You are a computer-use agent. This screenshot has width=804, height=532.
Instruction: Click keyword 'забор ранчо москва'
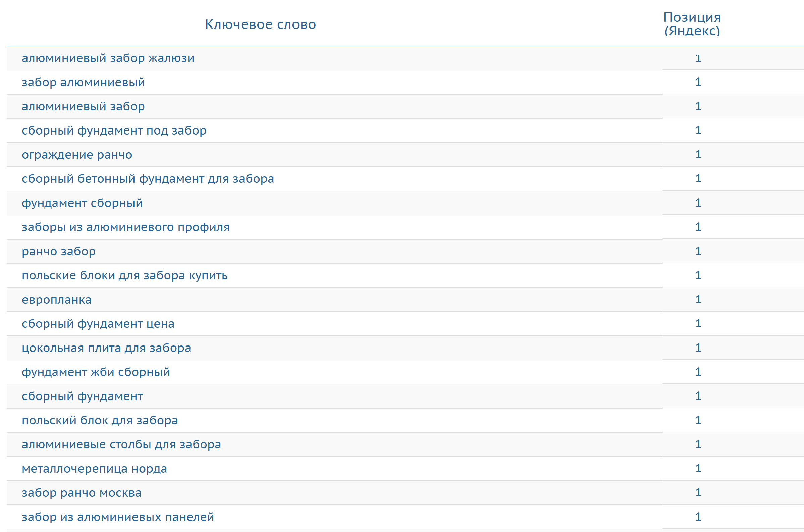coord(82,493)
